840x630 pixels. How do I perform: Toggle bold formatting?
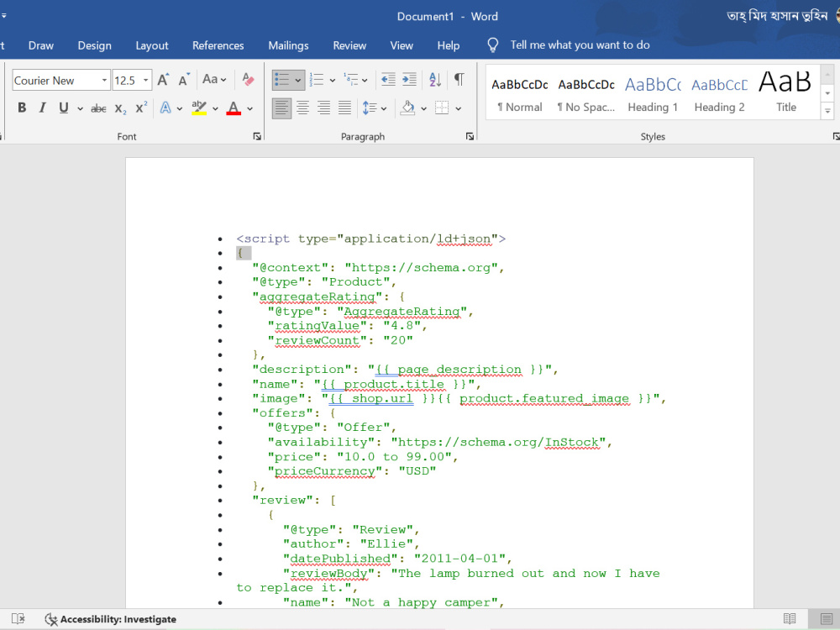coord(22,108)
